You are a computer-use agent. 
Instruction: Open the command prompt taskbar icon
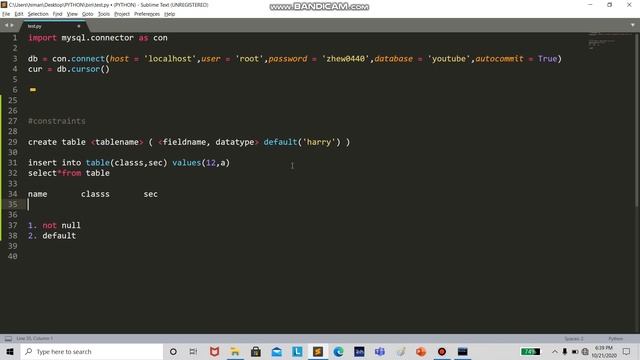click(x=462, y=351)
